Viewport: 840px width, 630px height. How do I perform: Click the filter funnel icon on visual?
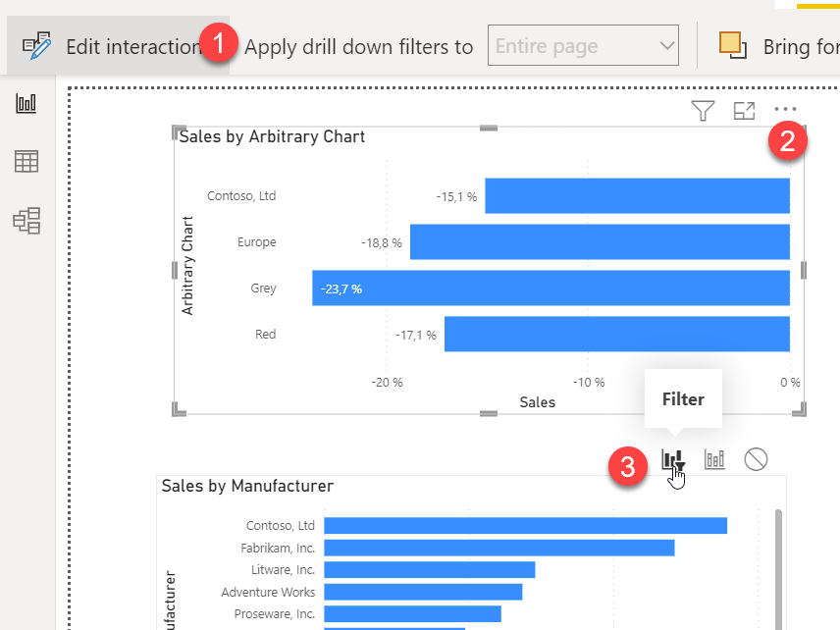click(703, 112)
